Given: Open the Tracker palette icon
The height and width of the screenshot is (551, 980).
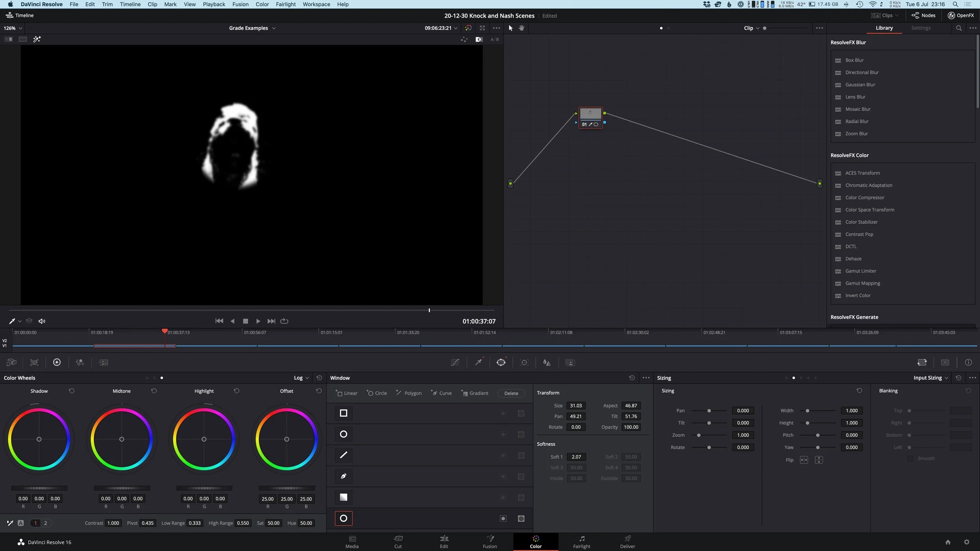Looking at the screenshot, I should [524, 362].
